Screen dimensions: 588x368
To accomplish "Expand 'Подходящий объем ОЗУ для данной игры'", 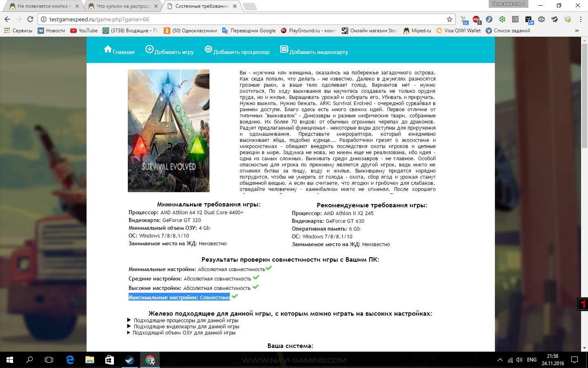I will 181,333.
